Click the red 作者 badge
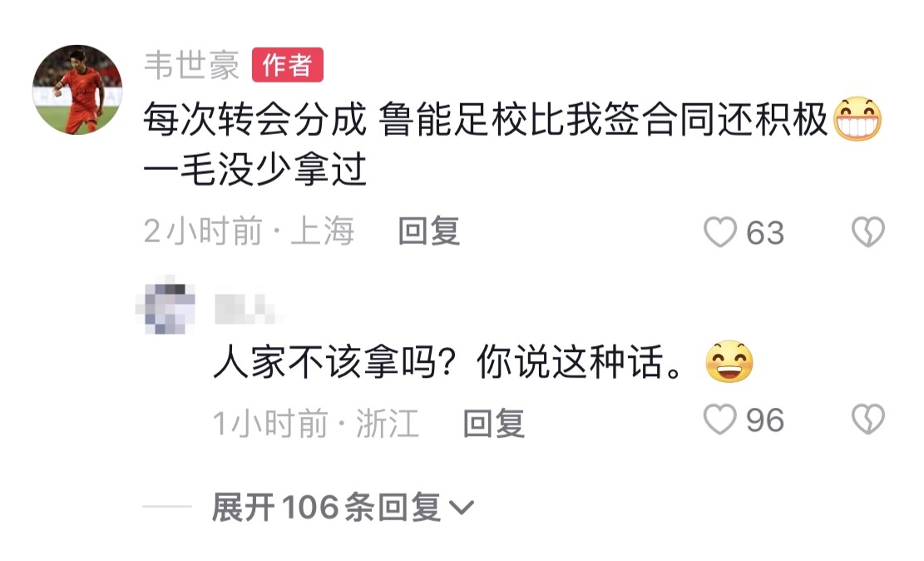 (287, 65)
